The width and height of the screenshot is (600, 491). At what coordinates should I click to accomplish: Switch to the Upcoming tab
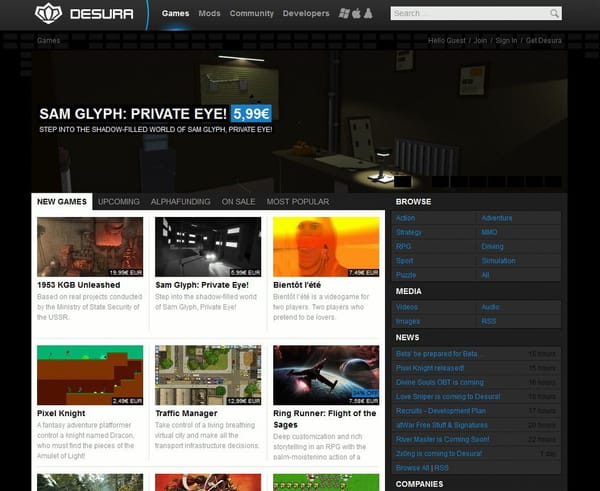pyautogui.click(x=119, y=202)
